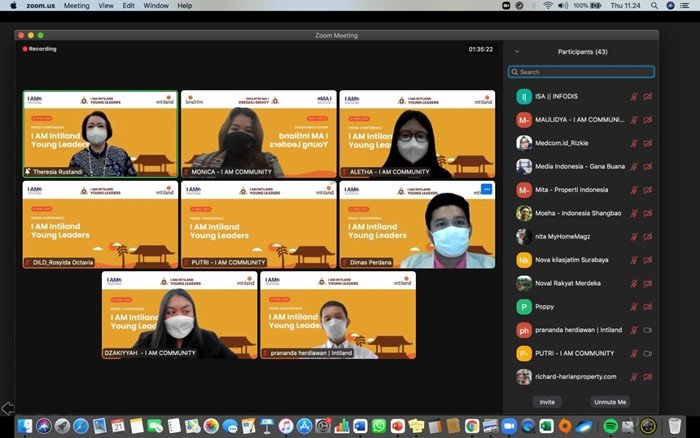Click the muted microphone icon for Poppy
This screenshot has height=438, width=700.
(x=633, y=307)
